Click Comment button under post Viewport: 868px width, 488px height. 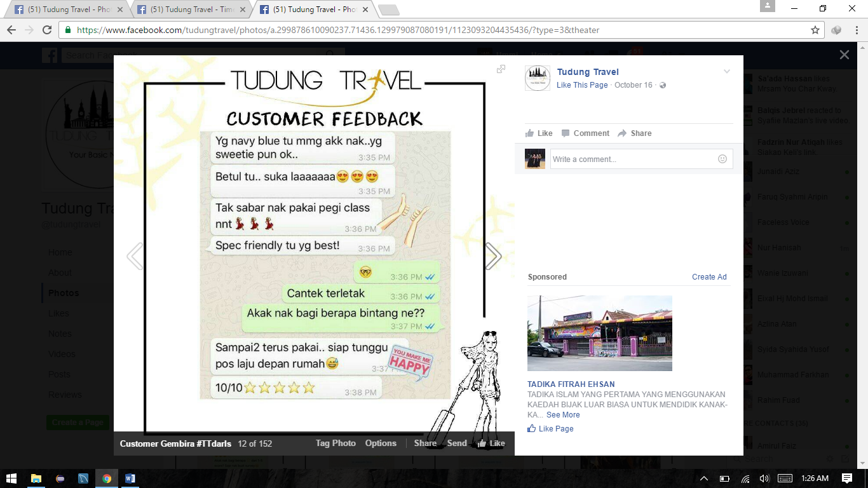coord(585,133)
